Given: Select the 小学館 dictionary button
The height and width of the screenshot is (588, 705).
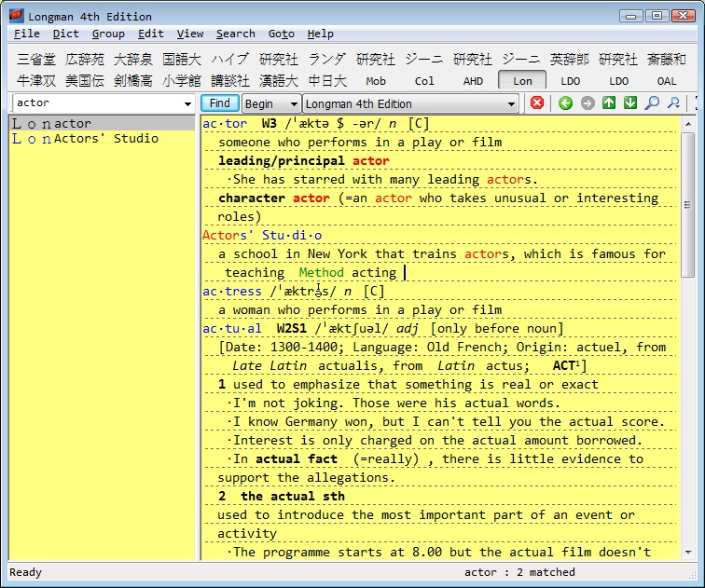Looking at the screenshot, I should (x=182, y=81).
